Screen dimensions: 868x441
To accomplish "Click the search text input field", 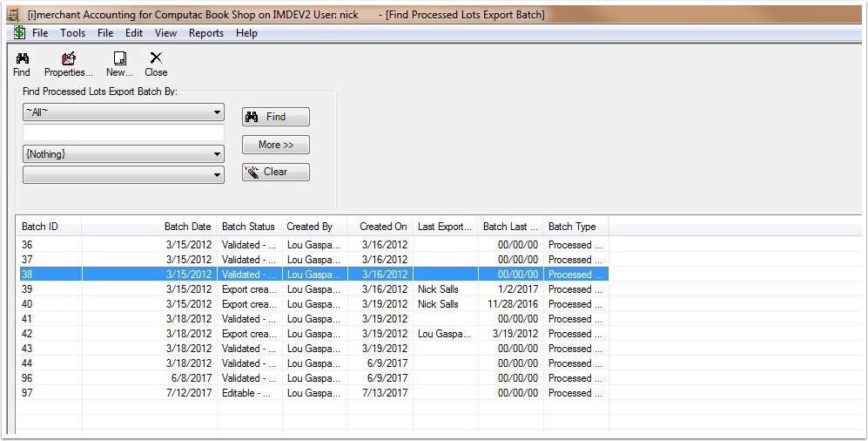I will (124, 133).
